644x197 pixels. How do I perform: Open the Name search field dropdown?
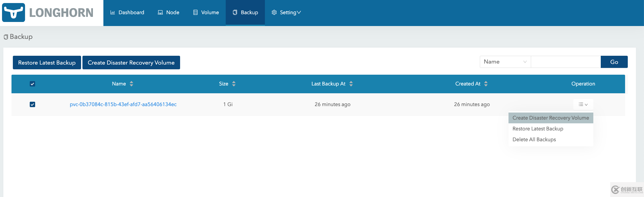coord(505,62)
